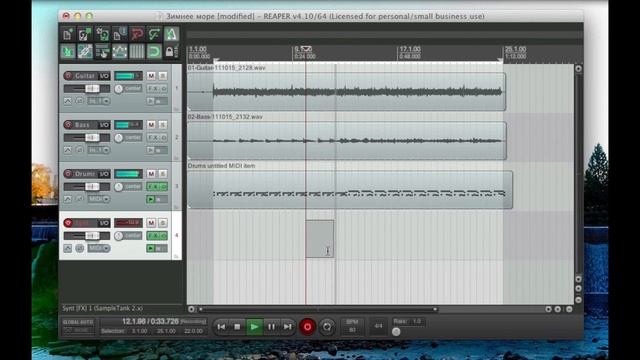The image size is (640, 360).
Task: Click the Redo toolbar icon
Action: (x=154, y=35)
